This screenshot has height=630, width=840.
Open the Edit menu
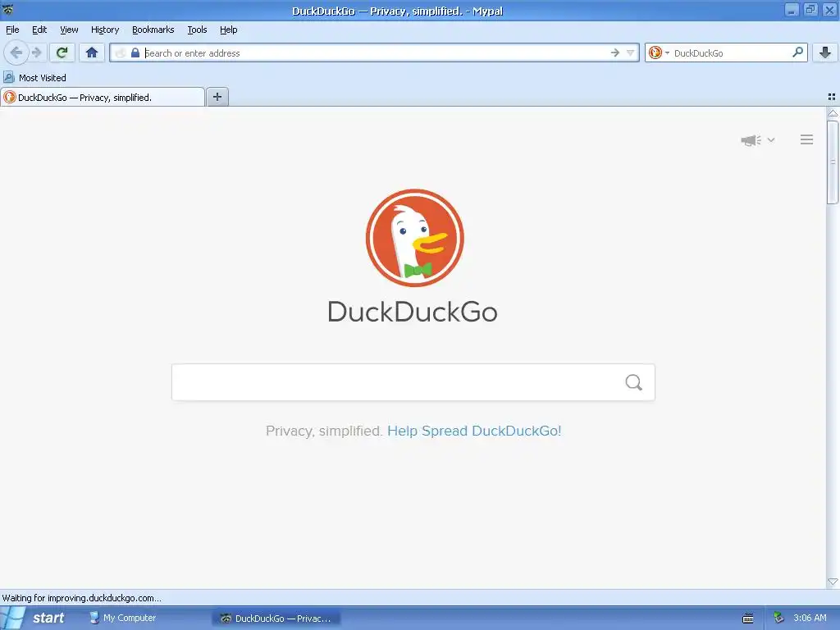coord(39,30)
